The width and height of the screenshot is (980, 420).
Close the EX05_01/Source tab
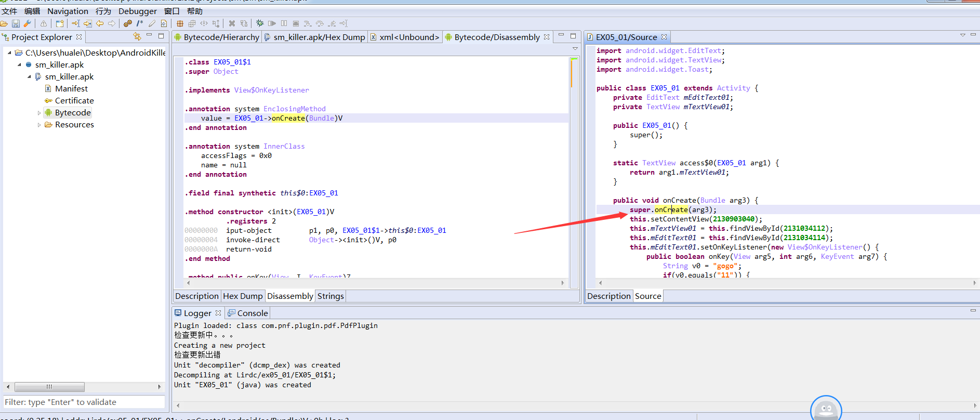pyautogui.click(x=664, y=37)
